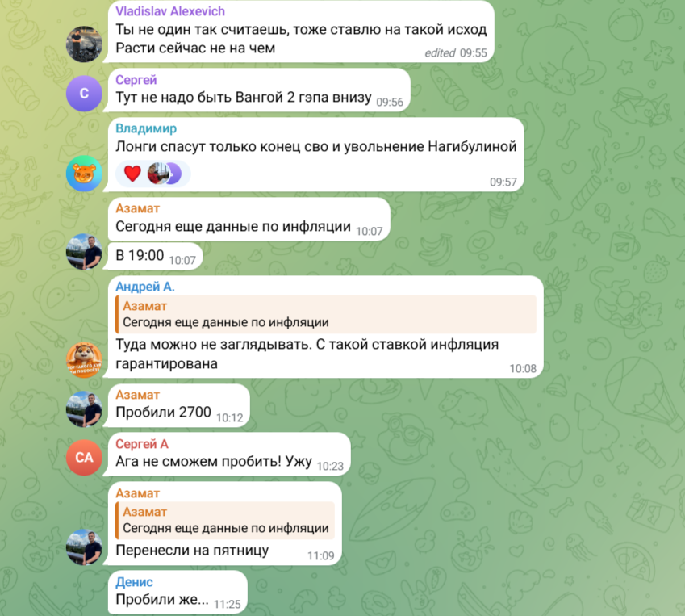Open the sender name Денис
685x616 pixels.
click(134, 582)
